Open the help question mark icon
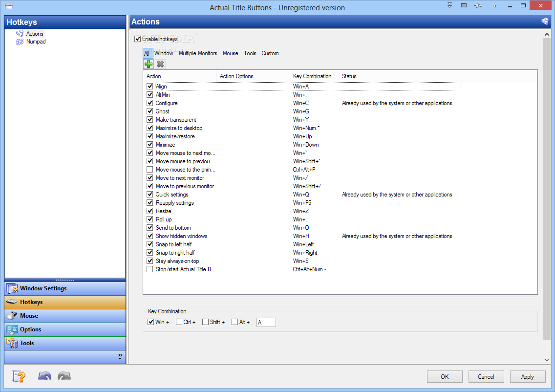 tap(19, 376)
